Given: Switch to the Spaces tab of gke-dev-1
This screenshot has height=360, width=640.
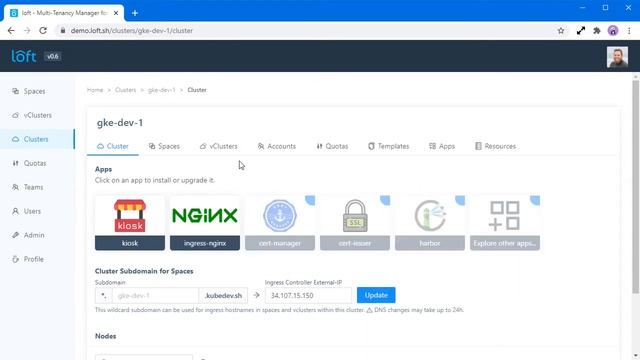Looking at the screenshot, I should pyautogui.click(x=164, y=146).
